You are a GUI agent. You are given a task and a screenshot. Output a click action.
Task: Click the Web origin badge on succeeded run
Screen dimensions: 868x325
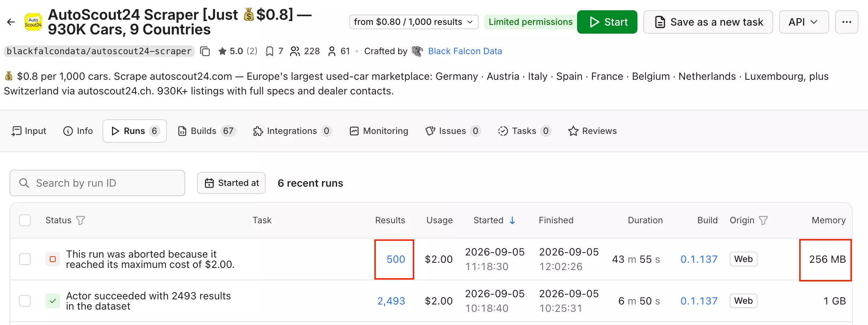[743, 301]
